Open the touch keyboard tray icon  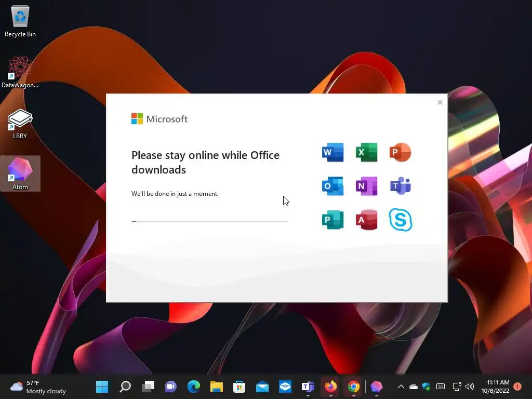[441, 387]
